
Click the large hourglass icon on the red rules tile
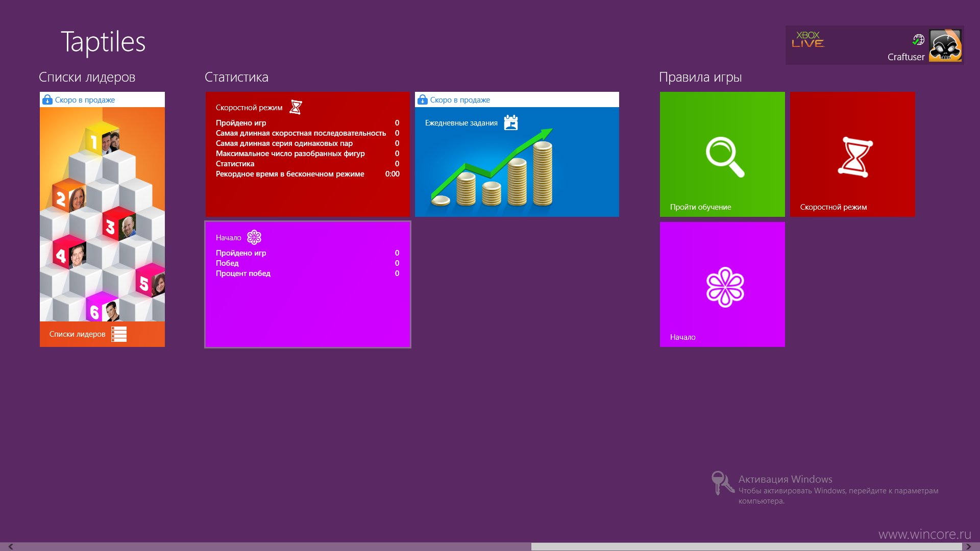pyautogui.click(x=855, y=157)
